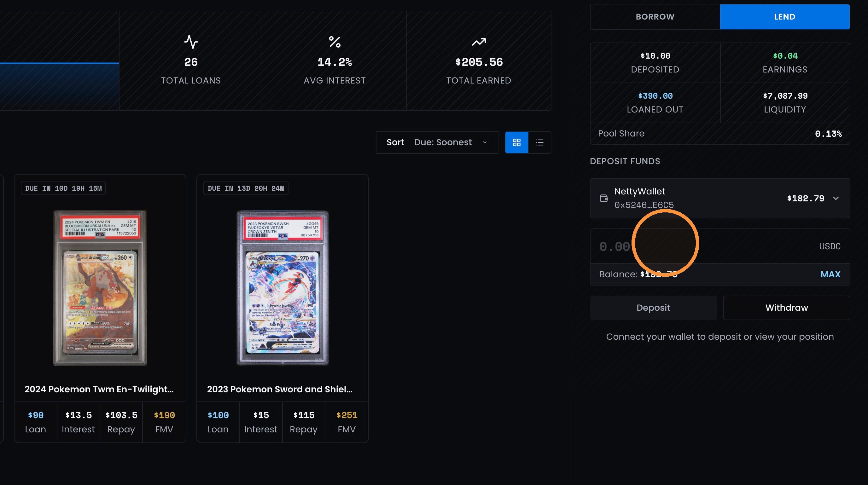Click the Avg Interest percent icon
Image resolution: width=868 pixels, height=485 pixels.
tap(335, 42)
